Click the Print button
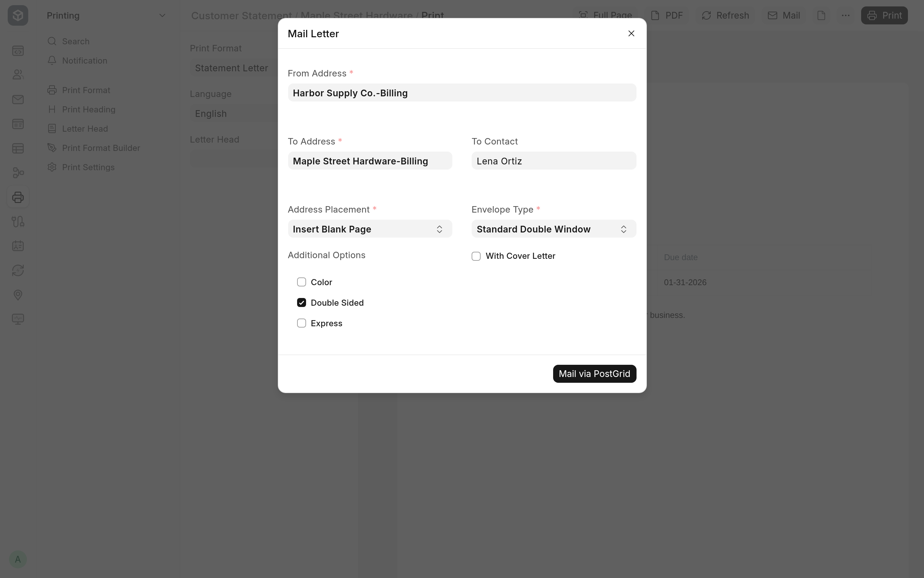Viewport: 924px width, 578px height. (x=884, y=16)
